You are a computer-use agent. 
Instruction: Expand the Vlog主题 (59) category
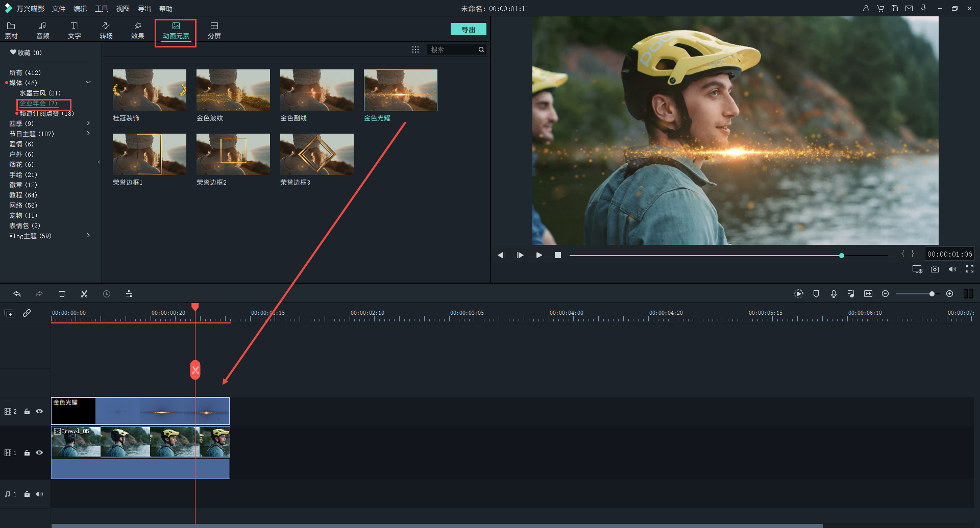coord(88,236)
